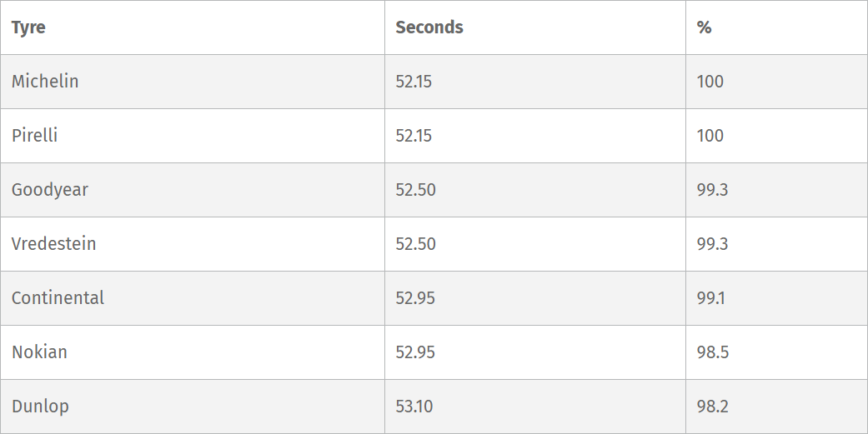The image size is (868, 434).
Task: Select the Vredestein tyre cell
Action: 54,244
